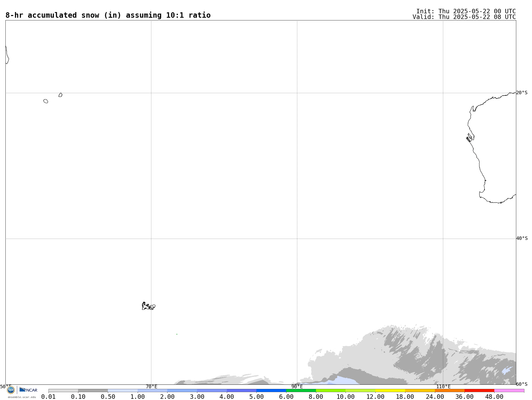
Task: Select the amber 18.00–24.00 legend swatch
Action: tap(420, 391)
